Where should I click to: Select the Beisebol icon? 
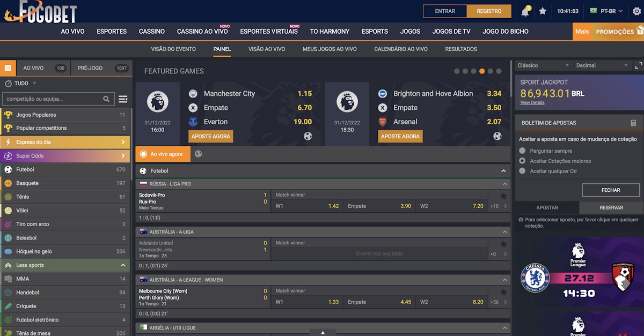coord(8,238)
